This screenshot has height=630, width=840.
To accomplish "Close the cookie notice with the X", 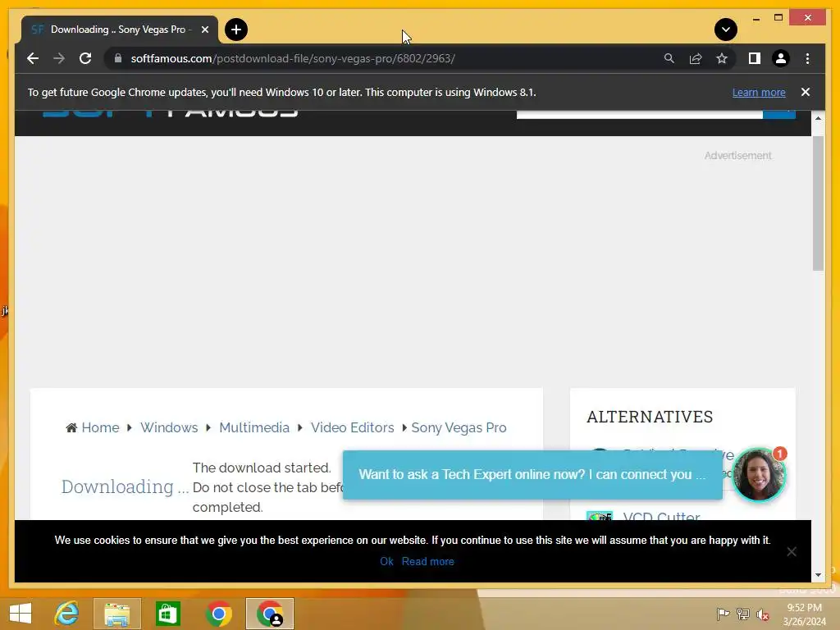I will tap(792, 551).
